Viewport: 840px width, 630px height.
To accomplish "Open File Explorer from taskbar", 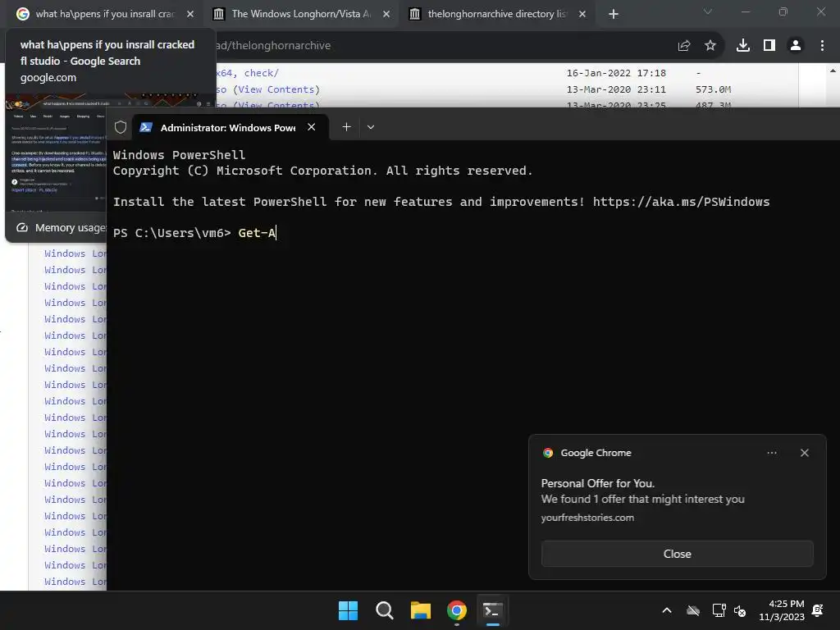I will (421, 610).
